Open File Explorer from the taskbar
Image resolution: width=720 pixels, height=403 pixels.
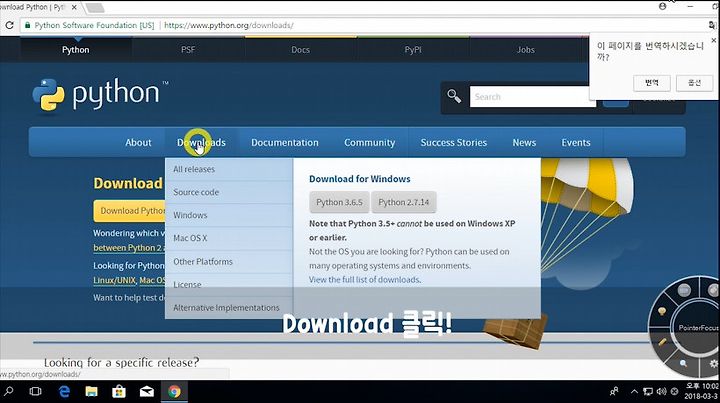(91, 391)
